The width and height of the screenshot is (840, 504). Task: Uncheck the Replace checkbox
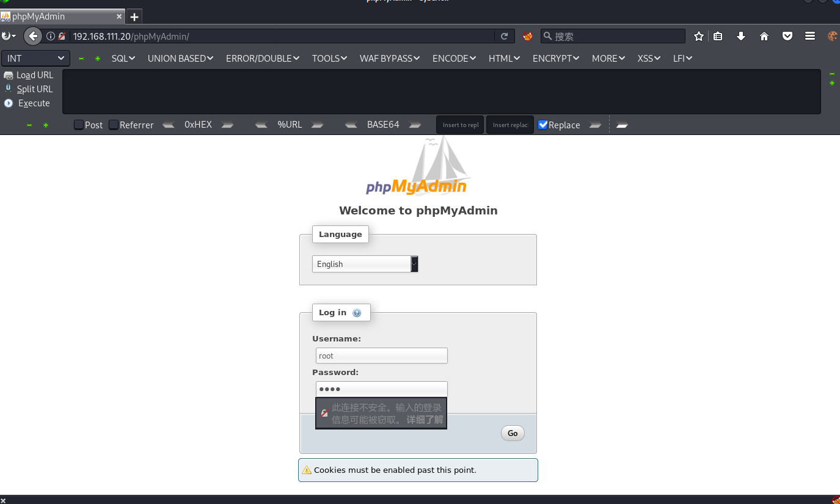click(x=542, y=125)
